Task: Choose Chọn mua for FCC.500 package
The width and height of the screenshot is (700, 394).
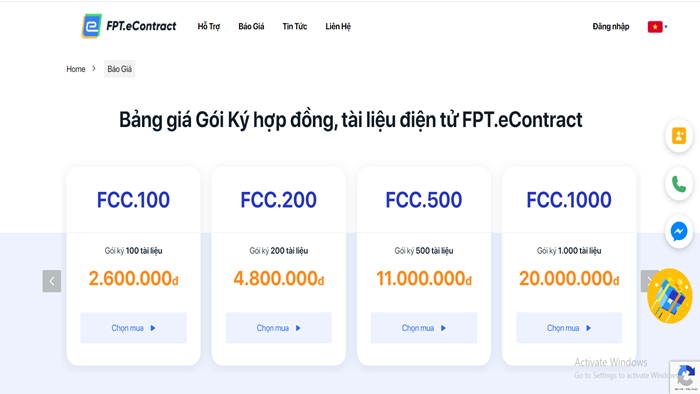Action: pos(424,328)
